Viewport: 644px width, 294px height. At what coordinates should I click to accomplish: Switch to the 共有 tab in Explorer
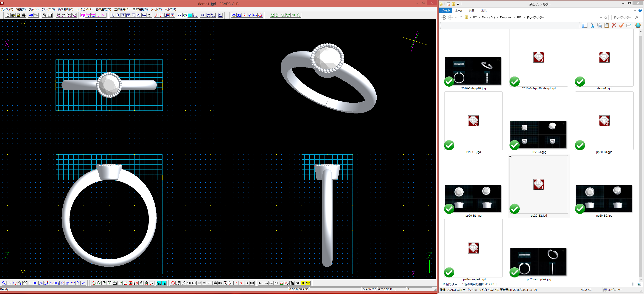(x=471, y=11)
